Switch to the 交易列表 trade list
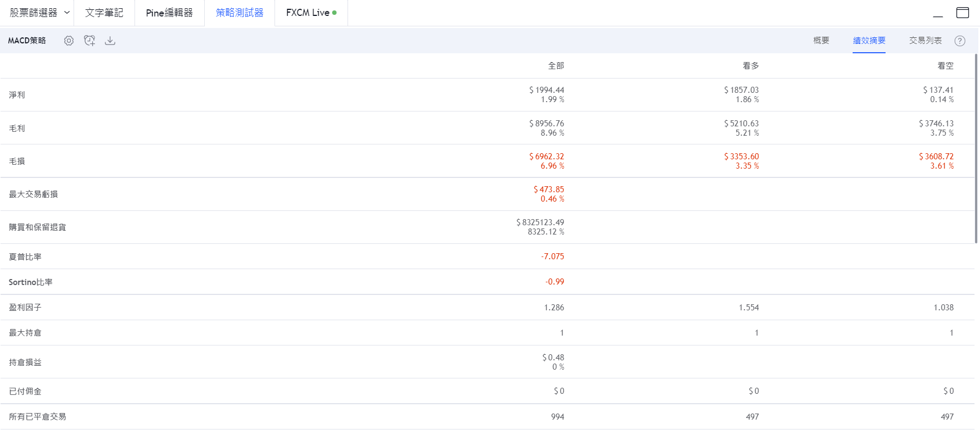980x435 pixels. click(x=925, y=41)
